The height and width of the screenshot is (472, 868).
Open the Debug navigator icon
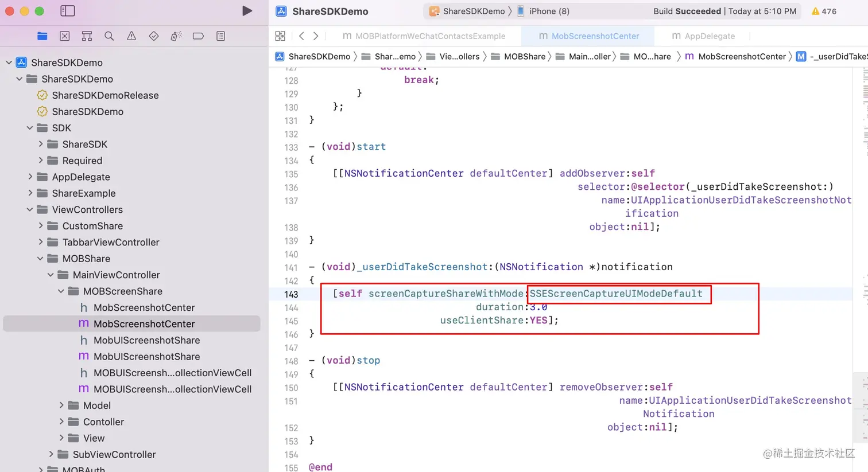(176, 36)
